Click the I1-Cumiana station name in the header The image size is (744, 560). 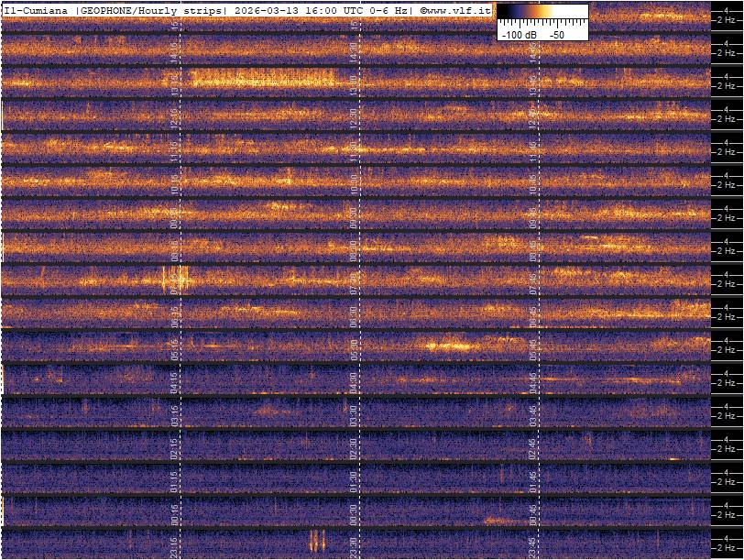click(x=36, y=10)
